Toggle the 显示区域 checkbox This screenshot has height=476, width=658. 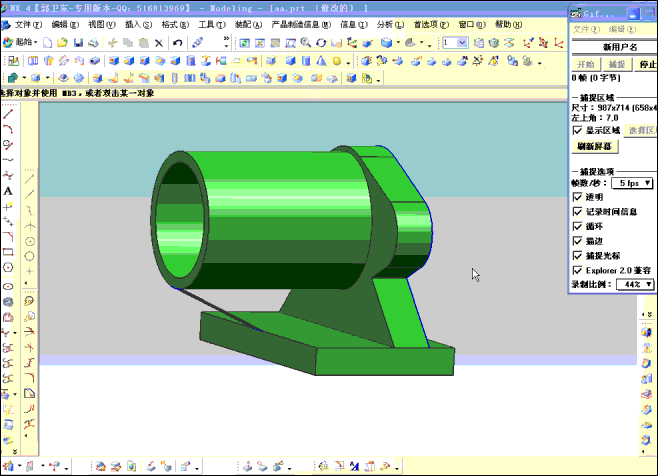pyautogui.click(x=578, y=131)
